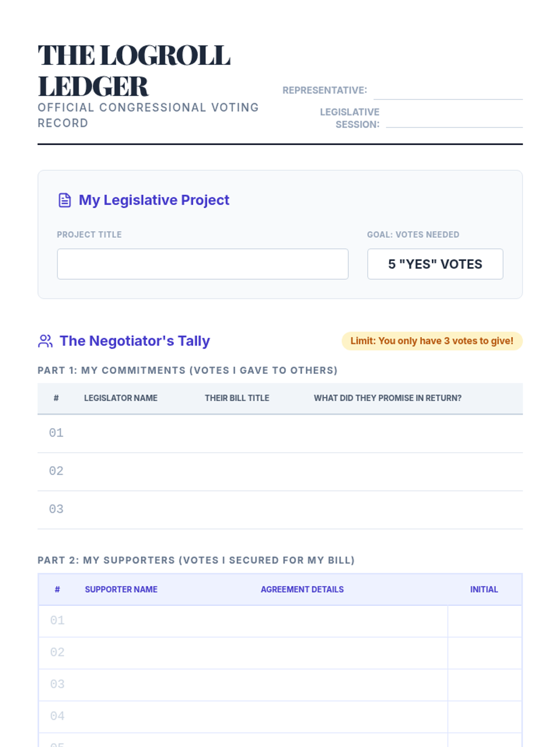The height and width of the screenshot is (747, 560).
Task: Click the What Did They Promise column header
Action: coord(387,398)
